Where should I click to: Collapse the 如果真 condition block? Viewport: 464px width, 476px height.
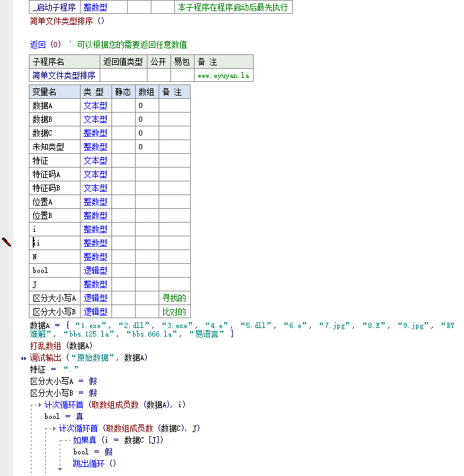click(x=66, y=440)
